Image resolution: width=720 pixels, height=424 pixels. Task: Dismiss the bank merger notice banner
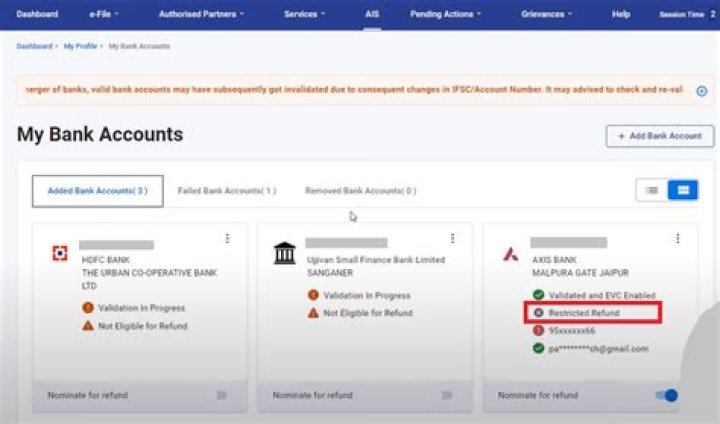pos(702,90)
